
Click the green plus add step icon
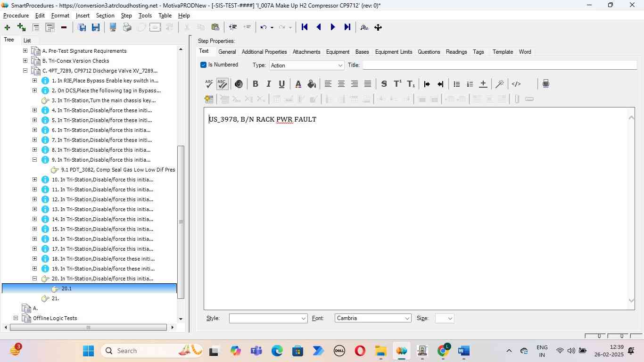(x=7, y=27)
